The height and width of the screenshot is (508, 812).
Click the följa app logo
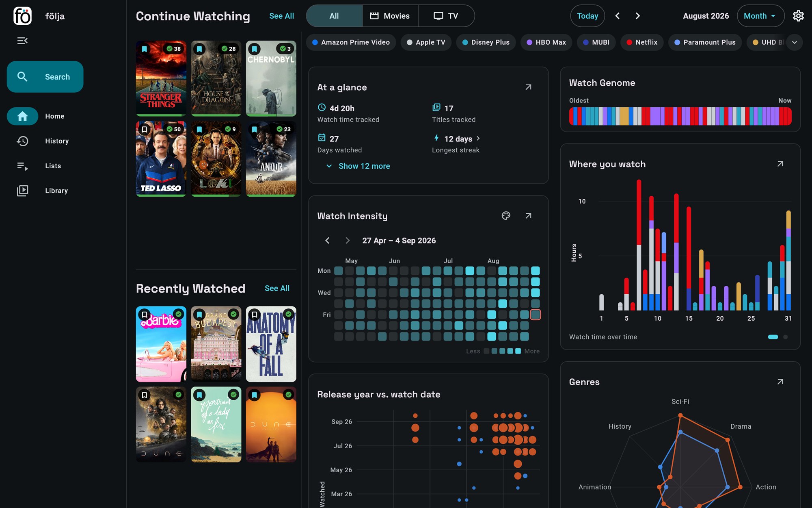click(x=22, y=16)
